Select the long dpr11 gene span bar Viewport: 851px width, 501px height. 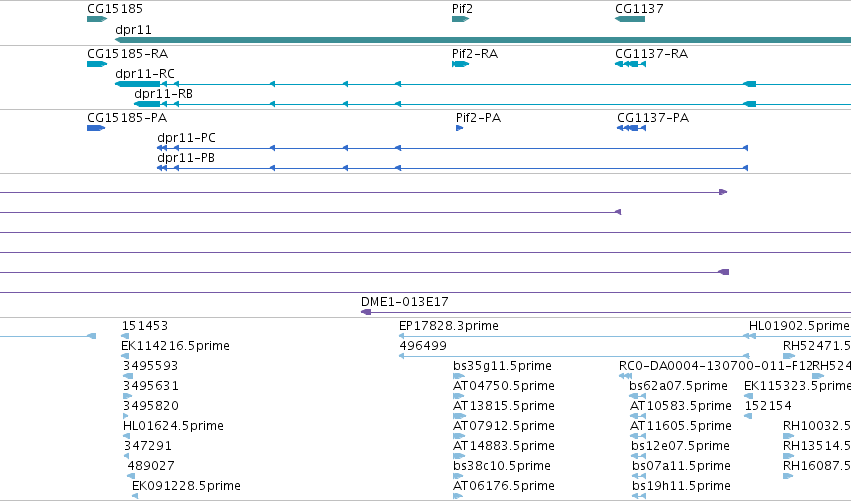483,40
